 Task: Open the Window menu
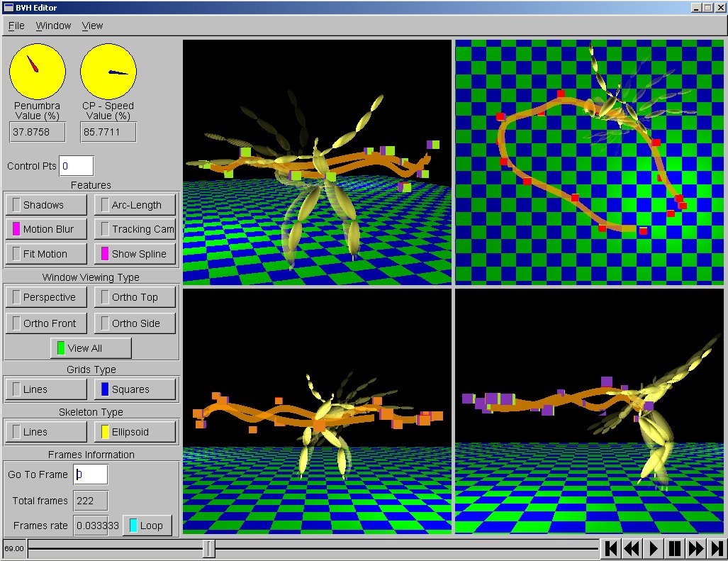pyautogui.click(x=53, y=26)
